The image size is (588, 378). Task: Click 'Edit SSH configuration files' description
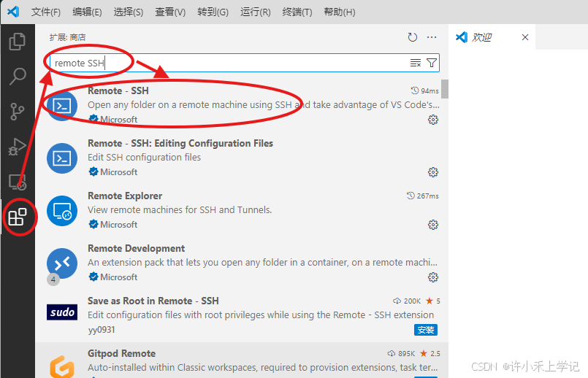[145, 158]
